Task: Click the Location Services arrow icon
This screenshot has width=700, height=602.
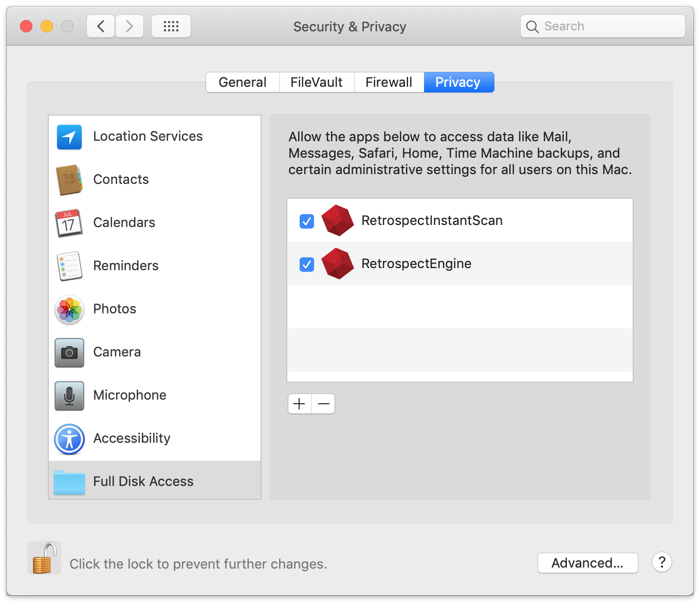Action: point(69,137)
